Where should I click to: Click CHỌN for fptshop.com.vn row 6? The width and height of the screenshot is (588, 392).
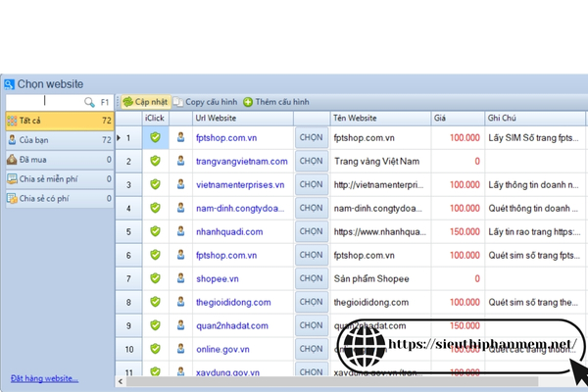pyautogui.click(x=312, y=255)
